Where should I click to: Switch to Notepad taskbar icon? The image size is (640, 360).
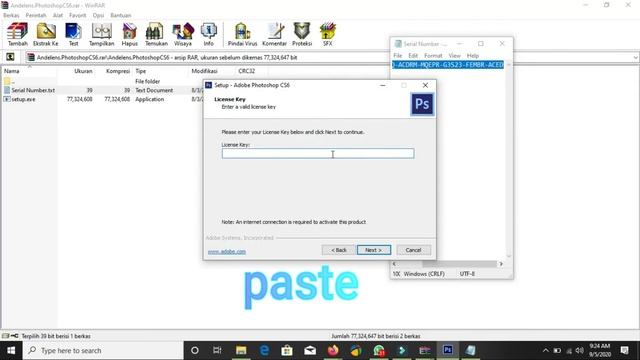pyautogui.click(x=471, y=350)
